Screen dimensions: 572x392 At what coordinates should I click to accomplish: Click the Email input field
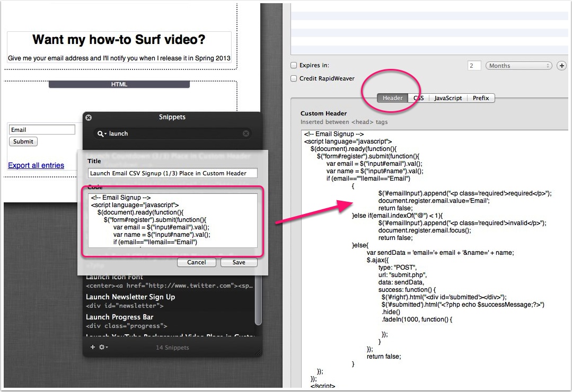41,130
